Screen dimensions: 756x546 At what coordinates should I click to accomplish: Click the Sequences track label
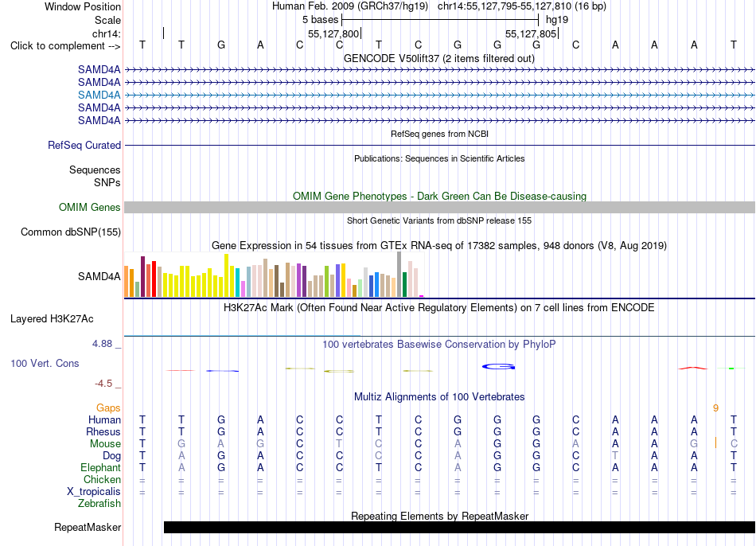click(x=95, y=170)
